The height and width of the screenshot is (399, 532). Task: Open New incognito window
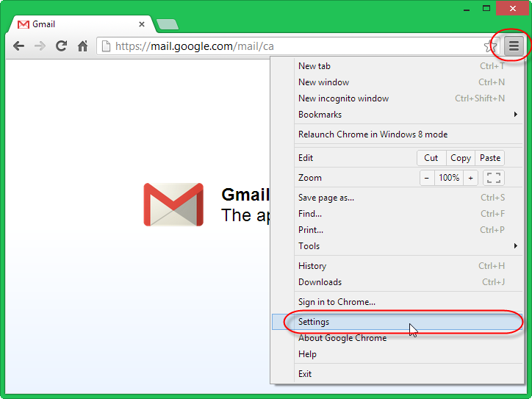(343, 98)
